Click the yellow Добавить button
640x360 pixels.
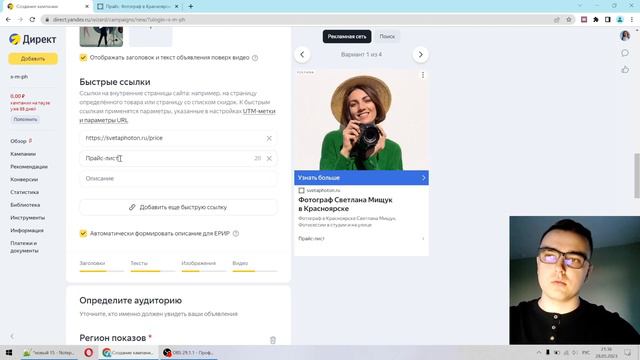coord(33,59)
